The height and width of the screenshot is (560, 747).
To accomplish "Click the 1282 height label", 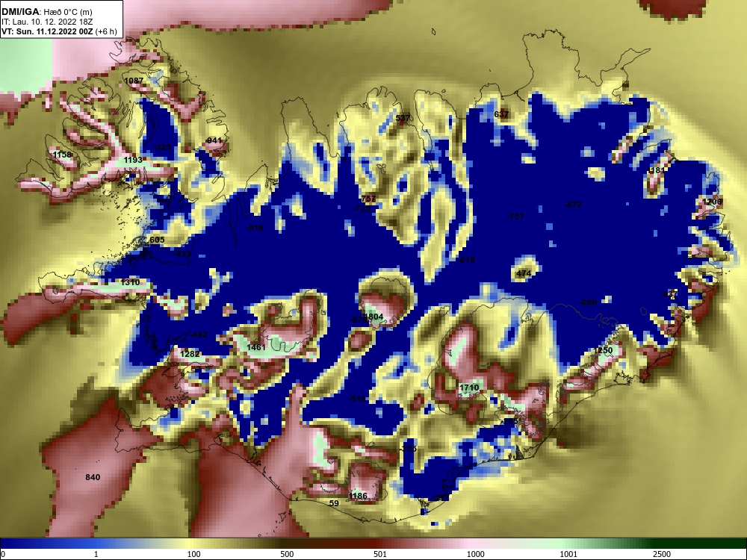I will tap(190, 354).
